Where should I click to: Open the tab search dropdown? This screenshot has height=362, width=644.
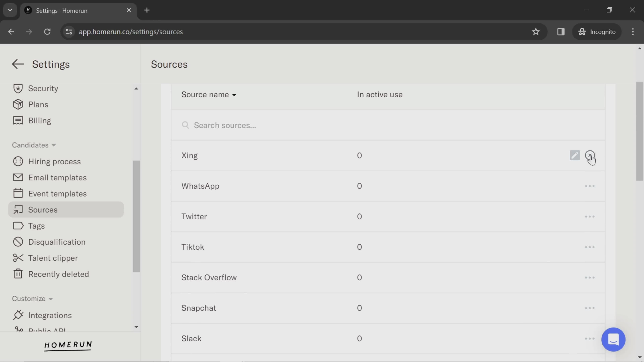click(10, 10)
